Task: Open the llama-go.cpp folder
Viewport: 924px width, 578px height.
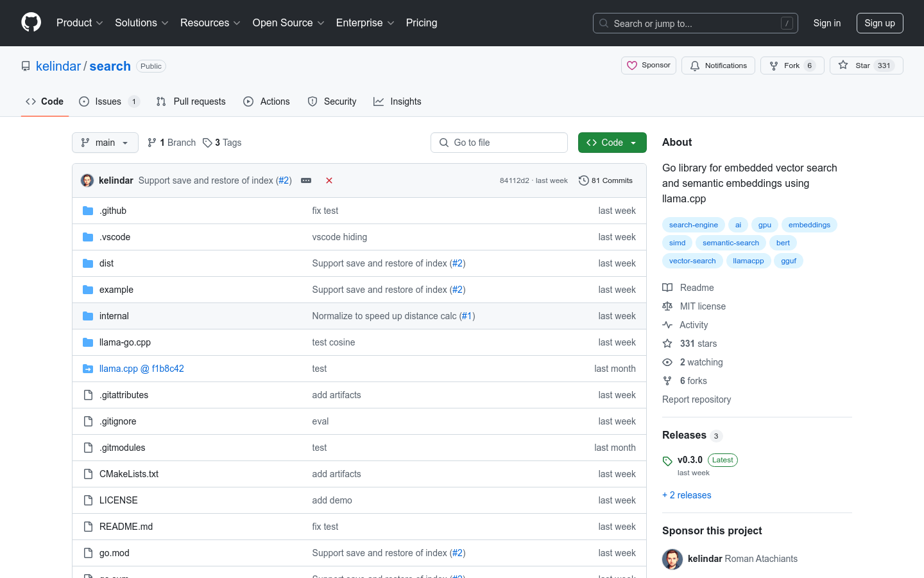Action: click(x=125, y=342)
